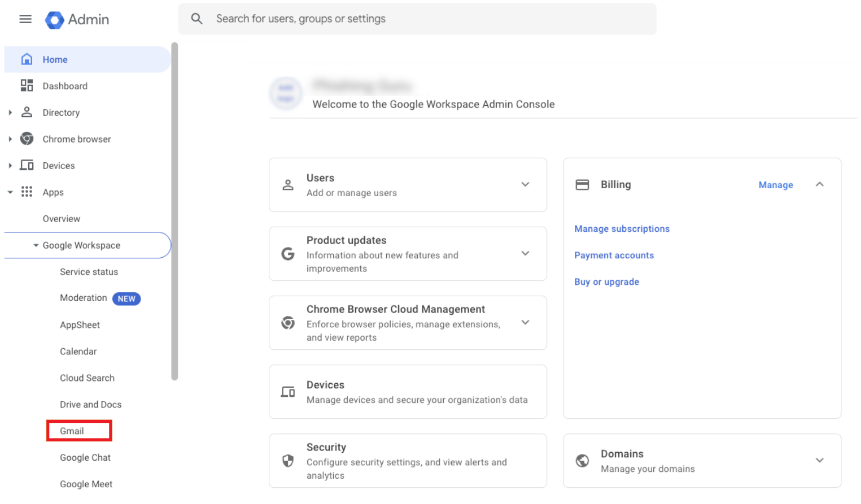Select the Security shield icon
Screen dimensions: 861x504
(x=288, y=460)
